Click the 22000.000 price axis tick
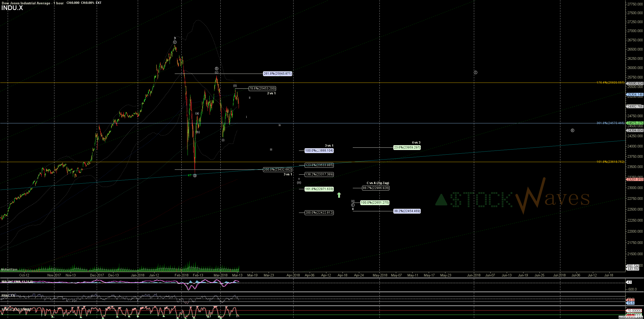This screenshot has width=644, height=319. 635,231
